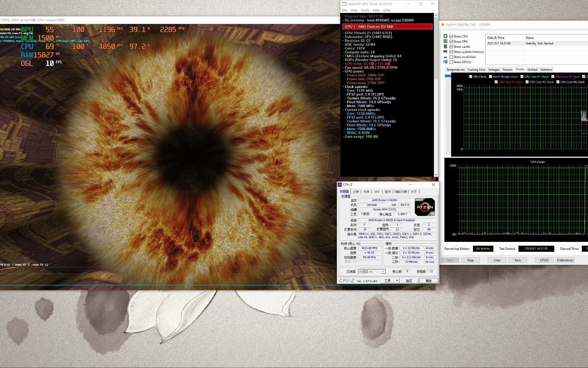This screenshot has height=368, width=588.
Task: Open Links menu in GPU Shark
Action: click(x=387, y=10)
